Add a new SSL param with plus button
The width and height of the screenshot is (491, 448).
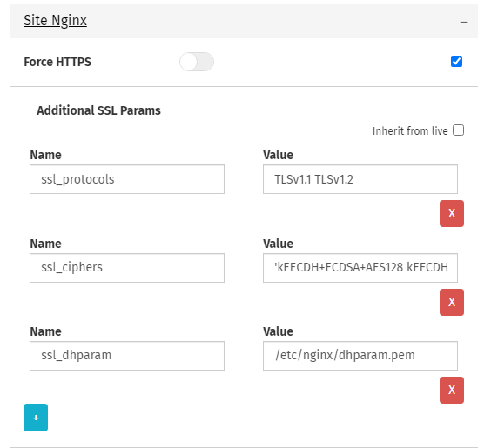(36, 418)
